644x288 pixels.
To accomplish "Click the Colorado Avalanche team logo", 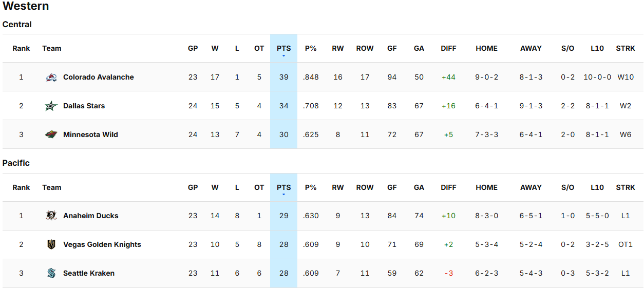I will coord(51,77).
